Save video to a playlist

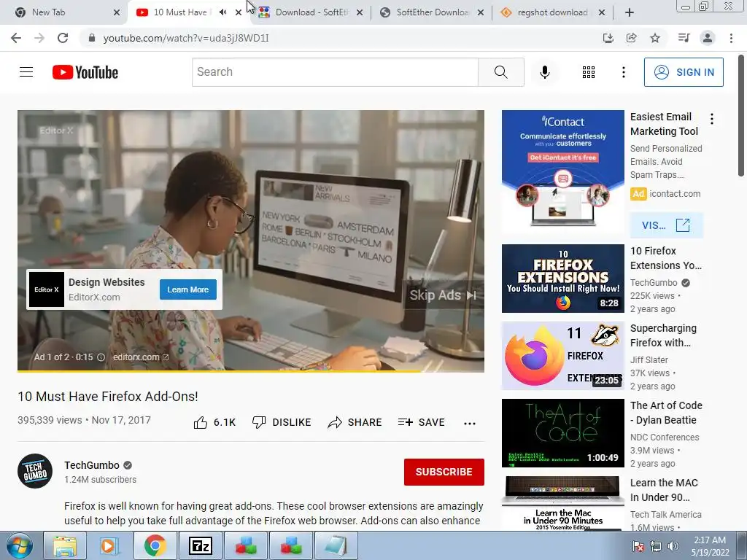pyautogui.click(x=421, y=422)
